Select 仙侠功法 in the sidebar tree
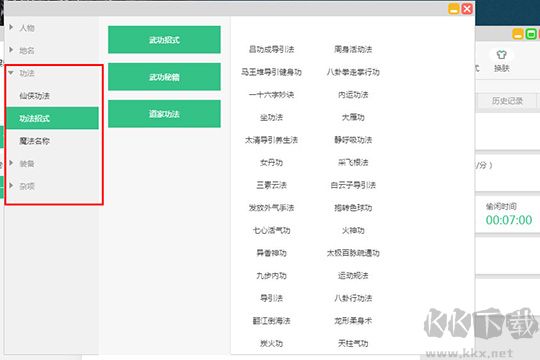This screenshot has height=360, width=540. pos(34,96)
